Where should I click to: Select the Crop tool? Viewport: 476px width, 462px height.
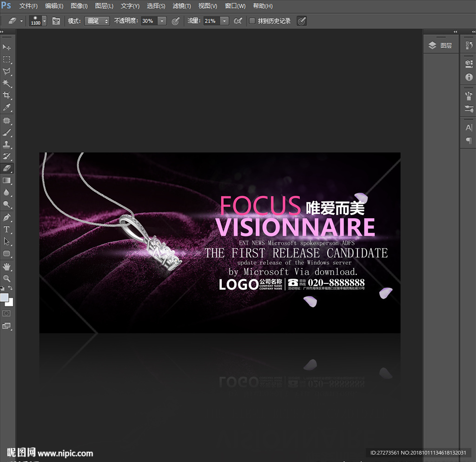[7, 95]
